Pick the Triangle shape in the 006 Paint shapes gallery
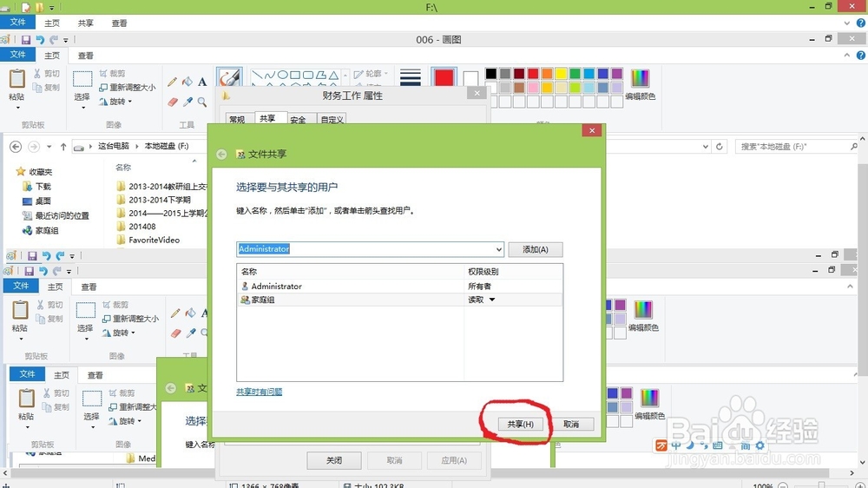The width and height of the screenshot is (868, 488). (333, 75)
